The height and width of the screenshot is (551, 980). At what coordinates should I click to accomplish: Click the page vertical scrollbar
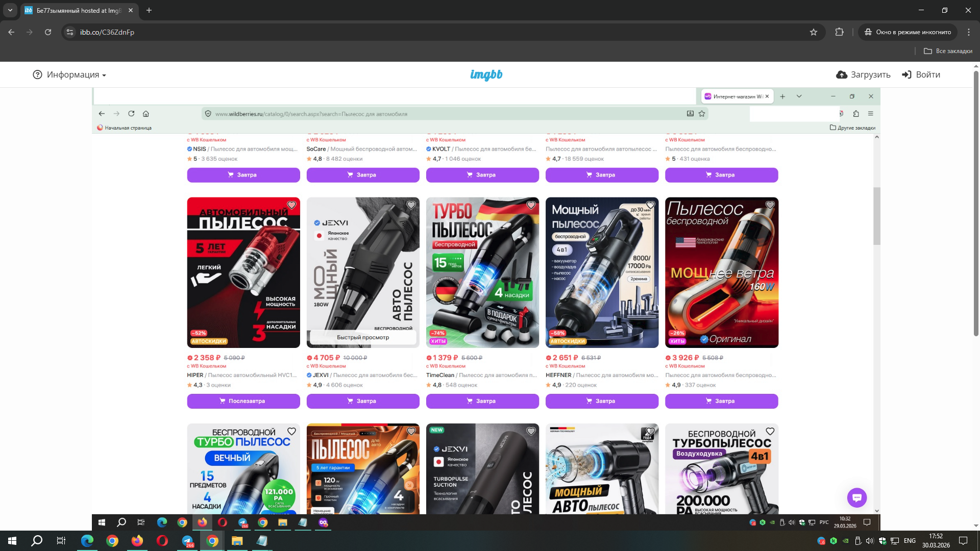976,204
